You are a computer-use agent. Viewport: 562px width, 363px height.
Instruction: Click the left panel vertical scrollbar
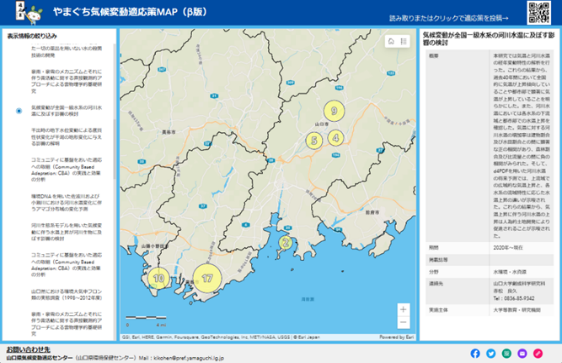click(x=115, y=149)
